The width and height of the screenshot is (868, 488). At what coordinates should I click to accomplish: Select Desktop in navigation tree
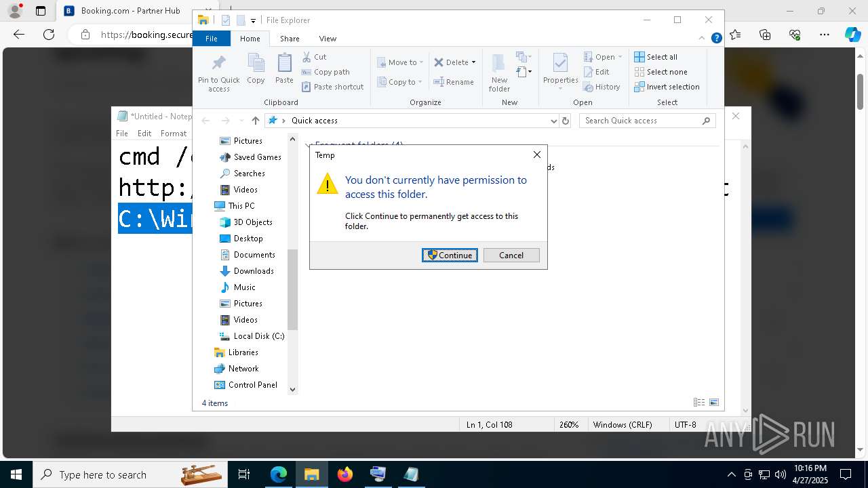[241, 239]
